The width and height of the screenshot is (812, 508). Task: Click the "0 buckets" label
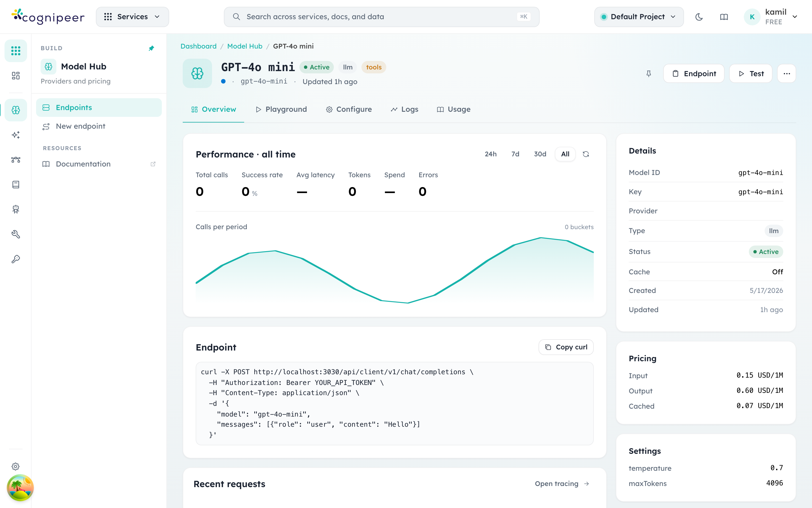click(579, 227)
